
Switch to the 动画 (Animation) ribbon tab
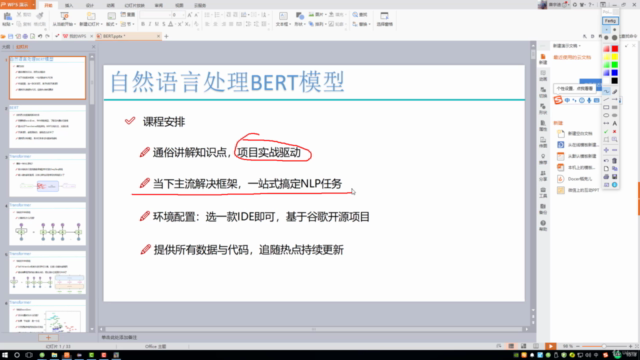[x=111, y=5]
